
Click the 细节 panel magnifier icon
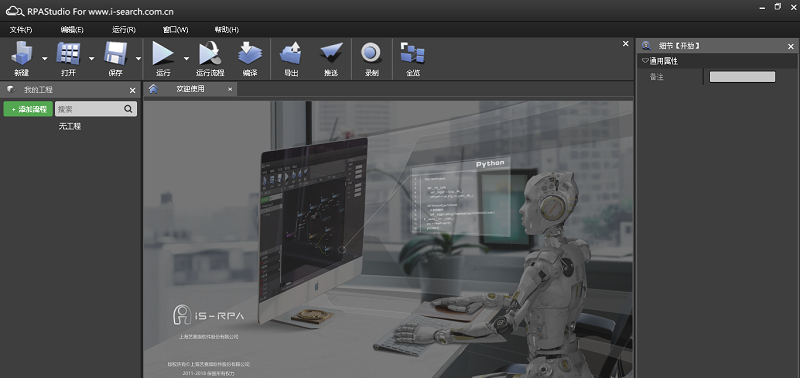[x=646, y=46]
